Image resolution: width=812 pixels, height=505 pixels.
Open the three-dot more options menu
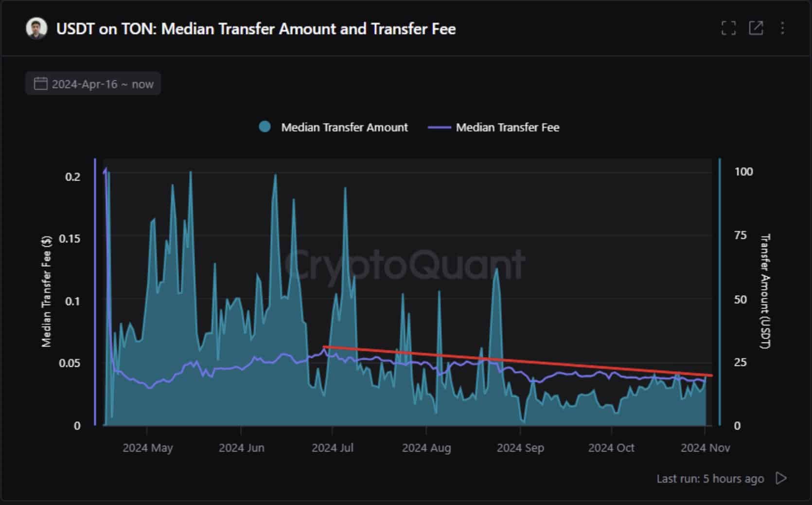coord(782,28)
